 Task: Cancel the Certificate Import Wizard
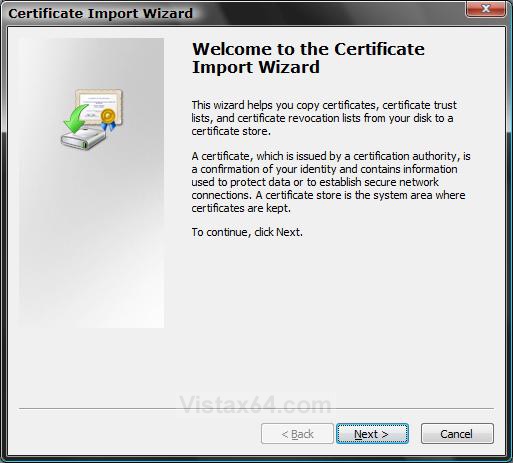pyautogui.click(x=457, y=434)
